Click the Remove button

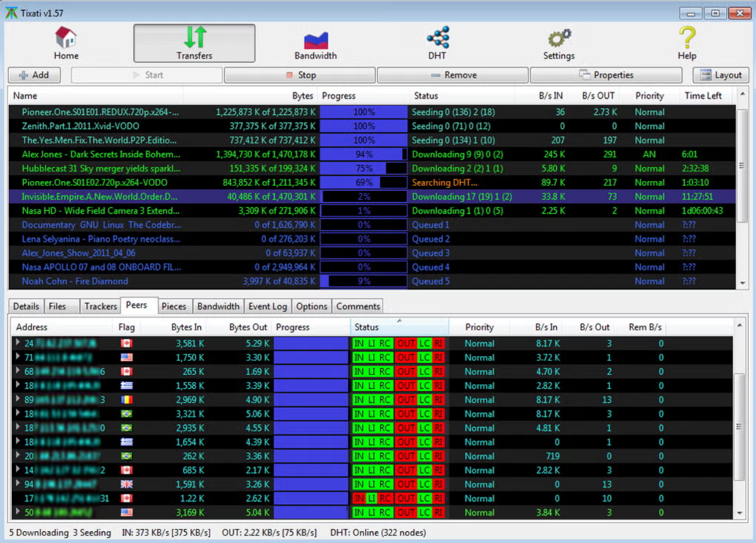coord(453,75)
